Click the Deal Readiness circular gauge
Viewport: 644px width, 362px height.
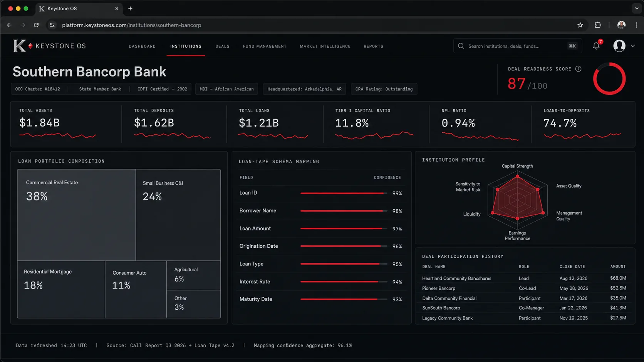(609, 79)
